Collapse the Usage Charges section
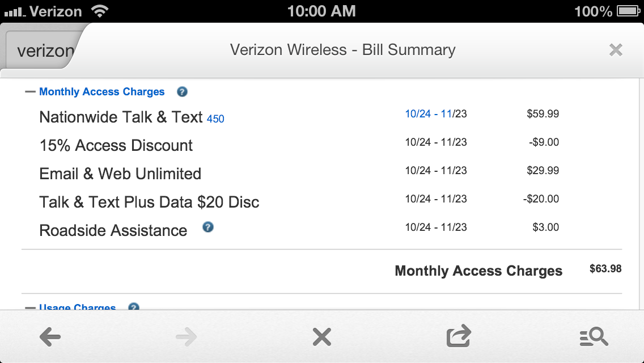Image resolution: width=644 pixels, height=363 pixels. coord(30,307)
